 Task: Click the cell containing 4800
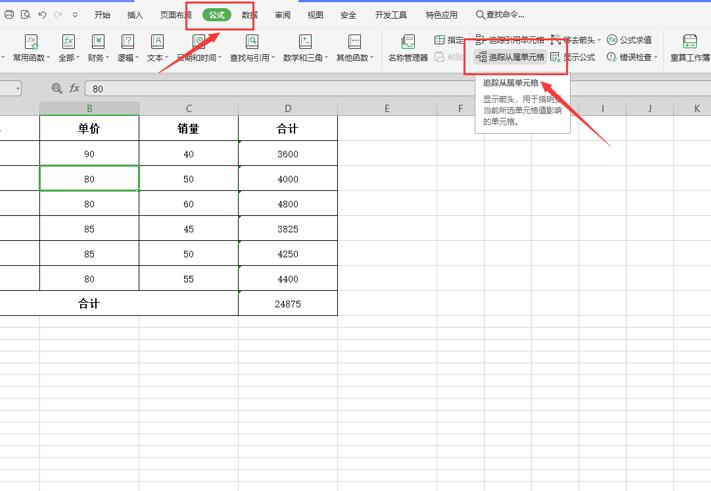tap(288, 204)
